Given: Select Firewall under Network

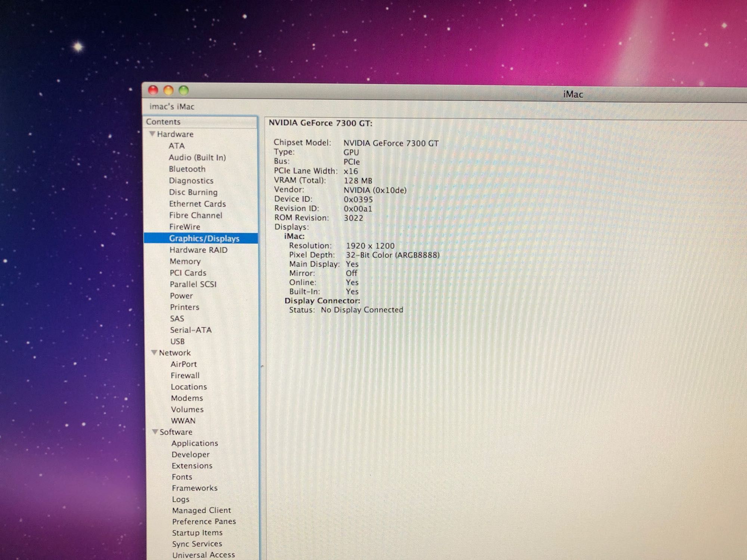Looking at the screenshot, I should [x=185, y=375].
